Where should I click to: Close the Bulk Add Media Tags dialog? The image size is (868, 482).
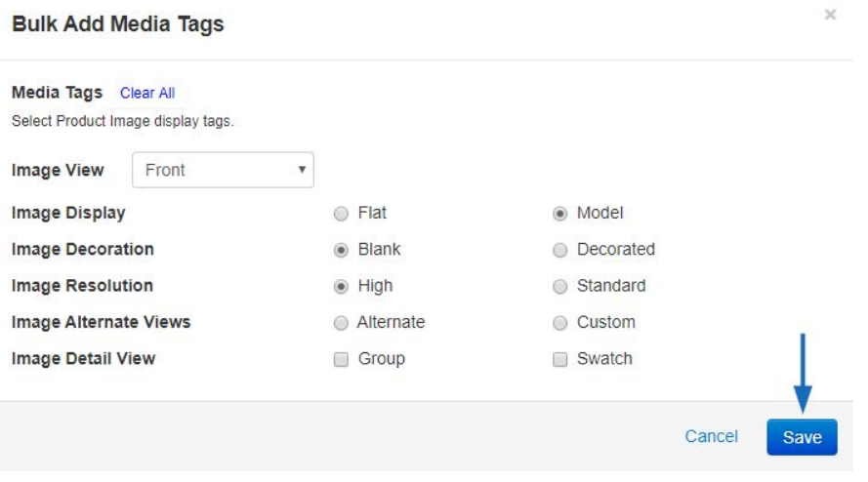click(x=830, y=15)
